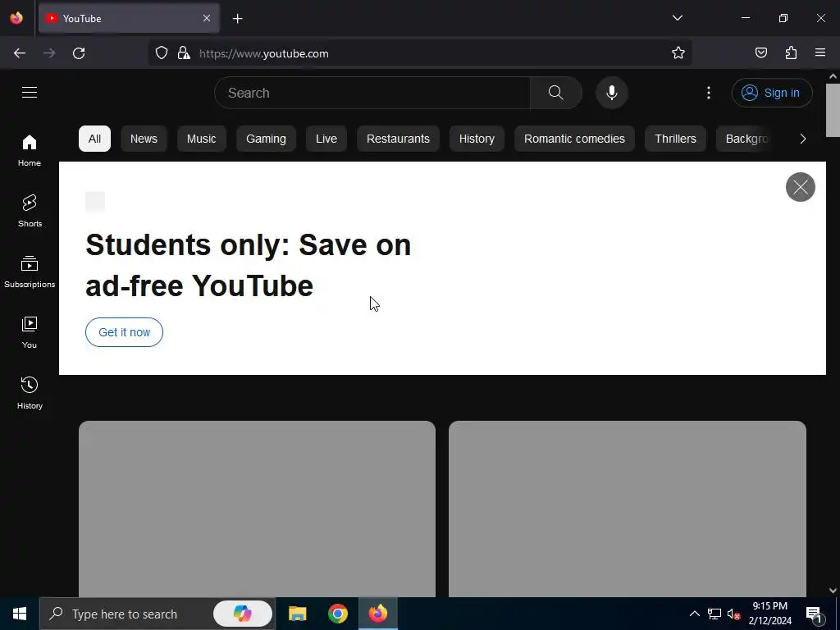Screen dimensions: 840x630
Task: Select the History category chip
Action: point(477,139)
